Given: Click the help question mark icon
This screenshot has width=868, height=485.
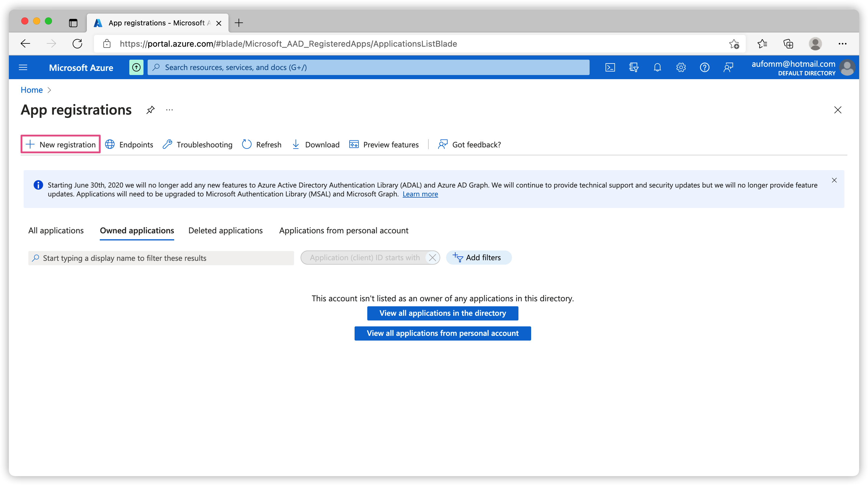Looking at the screenshot, I should 704,67.
